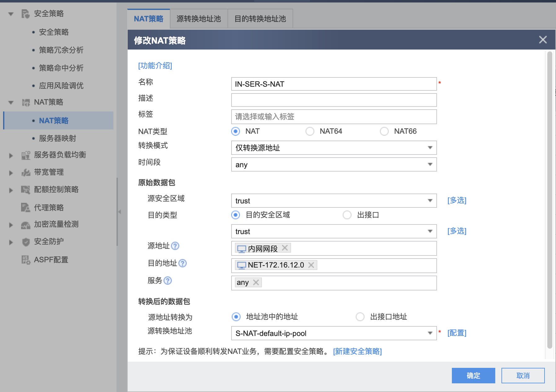556x392 pixels.
Task: Click the ASPF配置 icon
Action: pos(26,260)
